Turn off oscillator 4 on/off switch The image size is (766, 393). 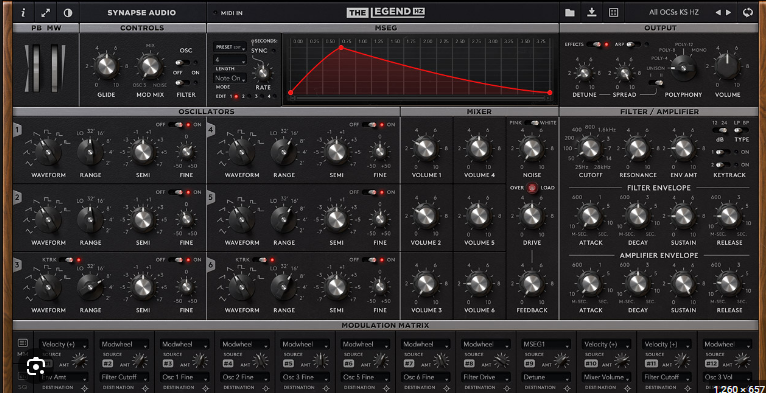(x=370, y=125)
